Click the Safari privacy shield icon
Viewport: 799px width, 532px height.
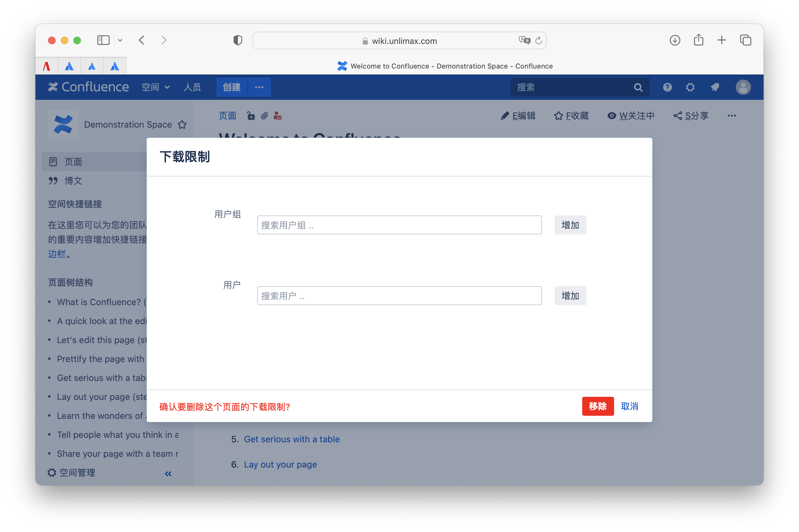tap(238, 40)
